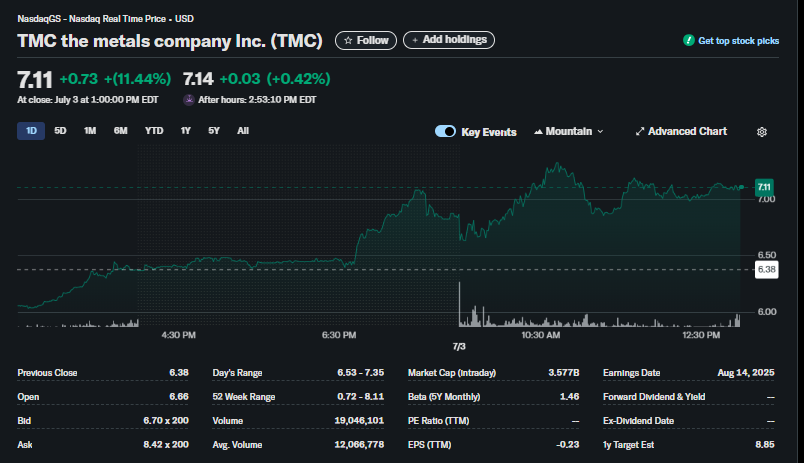The width and height of the screenshot is (804, 463).
Task: Select the 5D time range tab
Action: coord(60,131)
